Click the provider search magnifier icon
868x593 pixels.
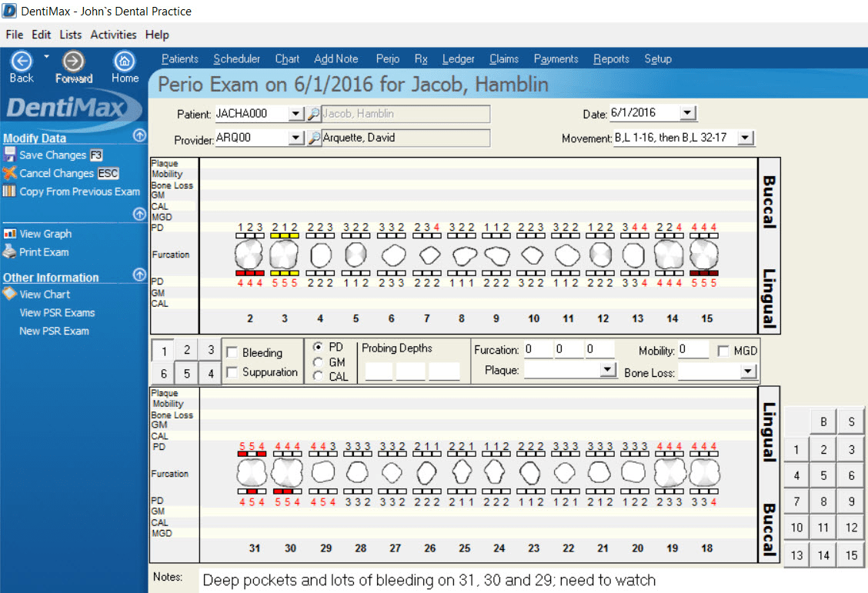314,138
